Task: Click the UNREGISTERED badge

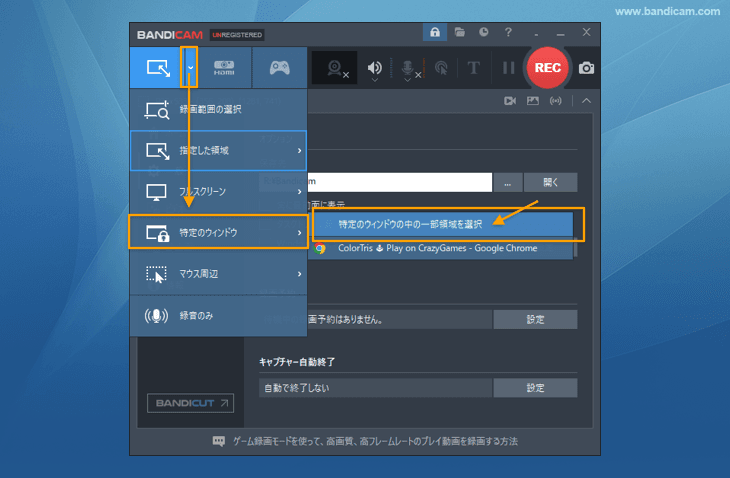Action: [x=237, y=35]
